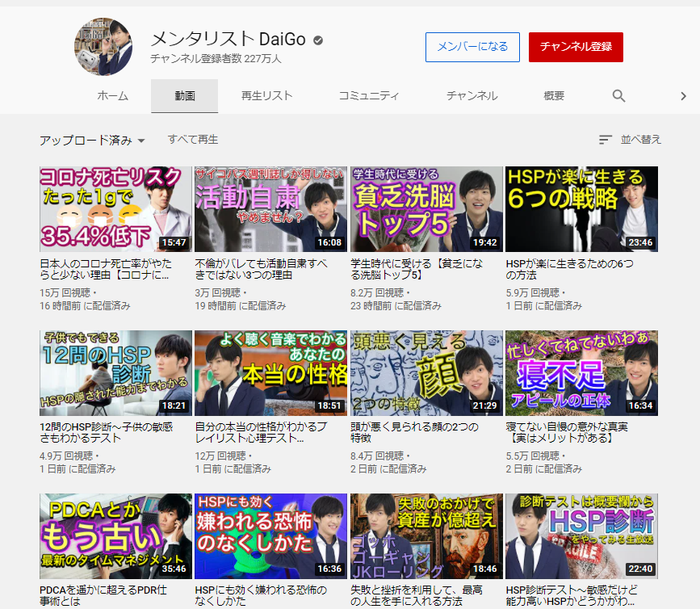This screenshot has height=609, width=700.
Task: Switch to the ホーム tab
Action: tap(112, 96)
